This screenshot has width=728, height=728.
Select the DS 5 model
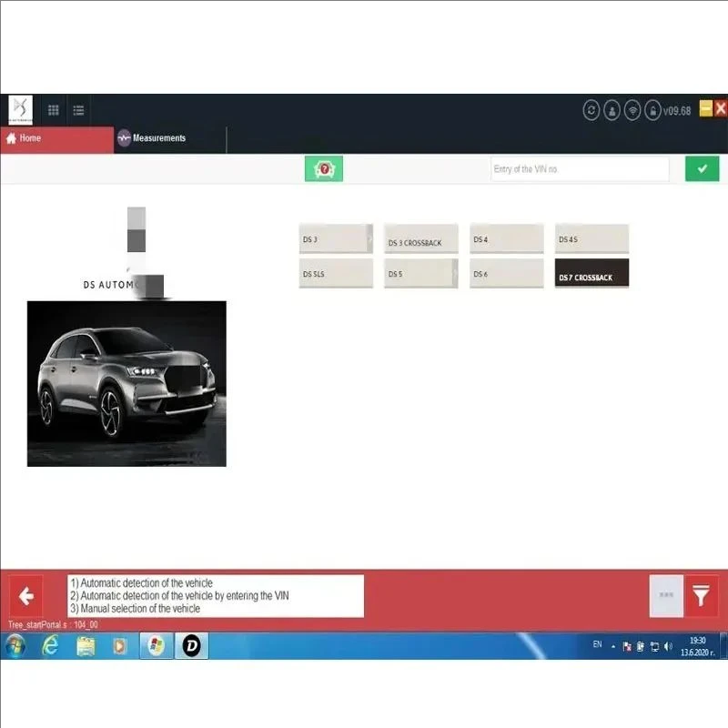coord(420,273)
